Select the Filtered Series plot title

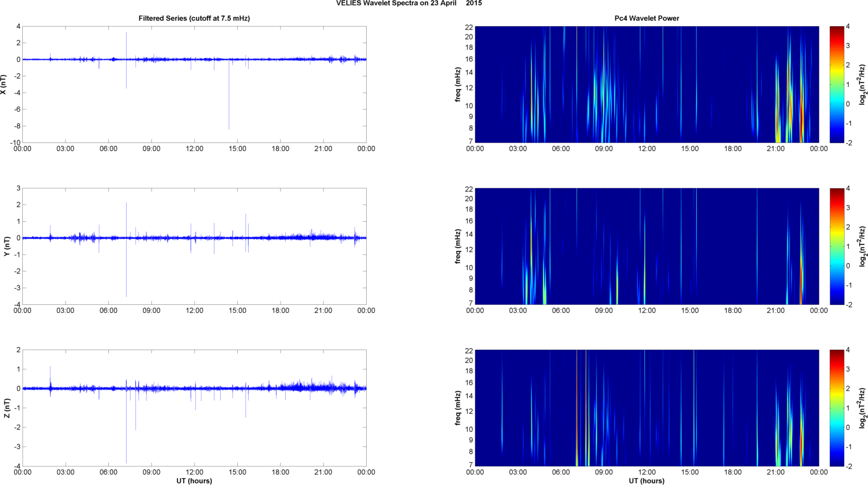tap(194, 18)
